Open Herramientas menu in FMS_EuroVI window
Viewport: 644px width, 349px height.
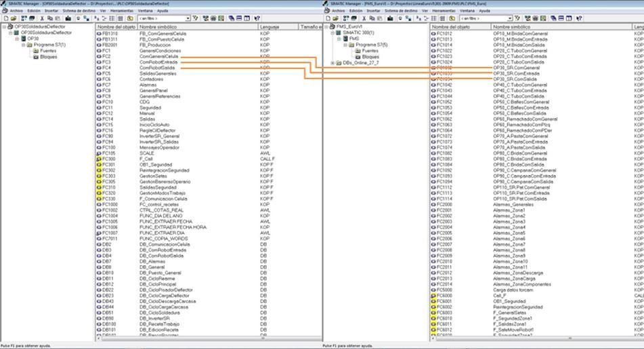pos(444,11)
